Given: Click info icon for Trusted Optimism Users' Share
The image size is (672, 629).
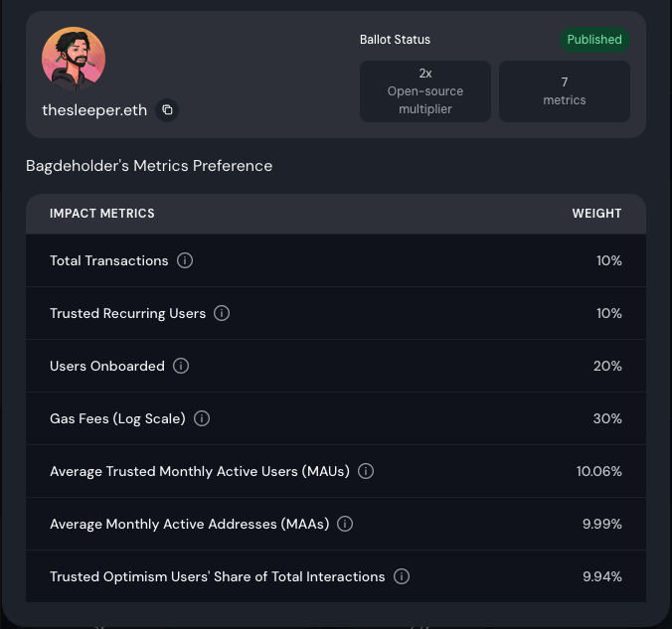Looking at the screenshot, I should [x=402, y=576].
